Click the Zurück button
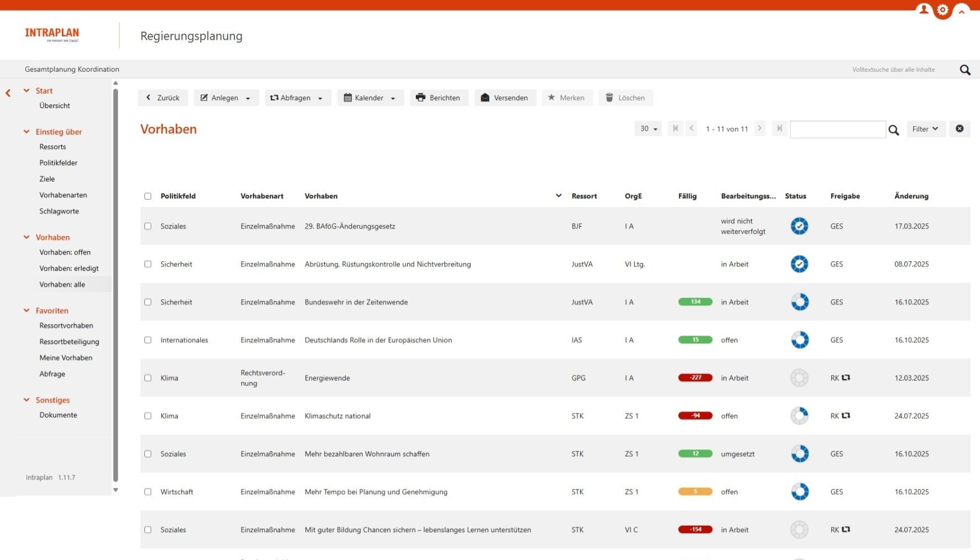 pyautogui.click(x=163, y=98)
